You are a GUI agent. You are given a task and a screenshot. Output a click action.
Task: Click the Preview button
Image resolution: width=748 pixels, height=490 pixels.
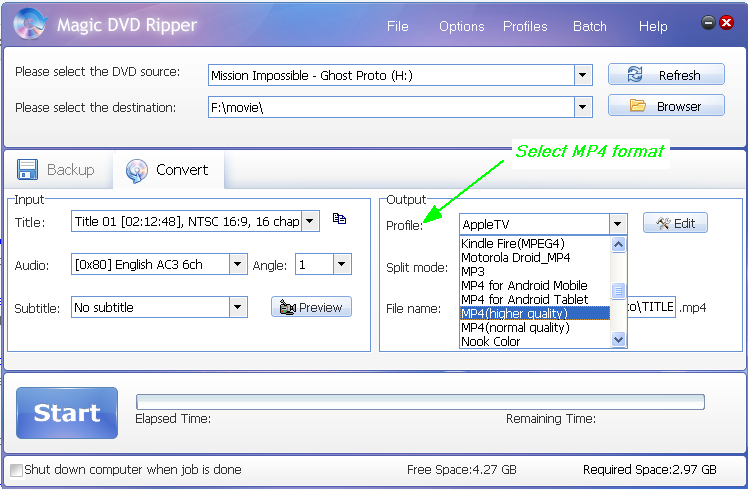click(311, 307)
